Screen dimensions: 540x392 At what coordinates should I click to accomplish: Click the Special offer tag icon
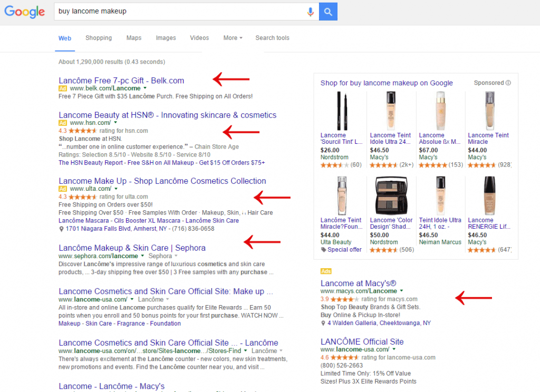point(323,250)
